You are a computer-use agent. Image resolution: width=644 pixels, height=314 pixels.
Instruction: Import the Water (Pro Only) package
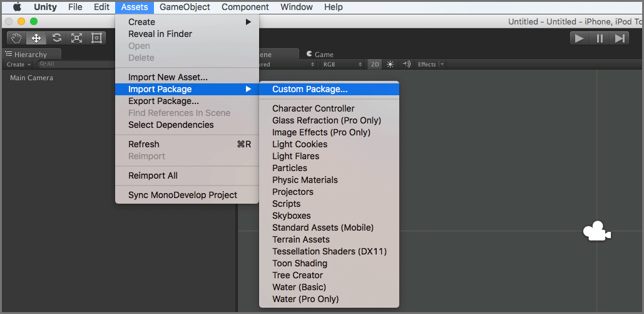pyautogui.click(x=329, y=299)
